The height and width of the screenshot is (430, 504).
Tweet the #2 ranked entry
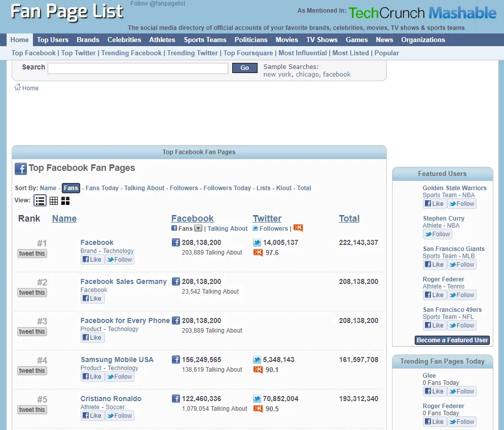click(32, 293)
